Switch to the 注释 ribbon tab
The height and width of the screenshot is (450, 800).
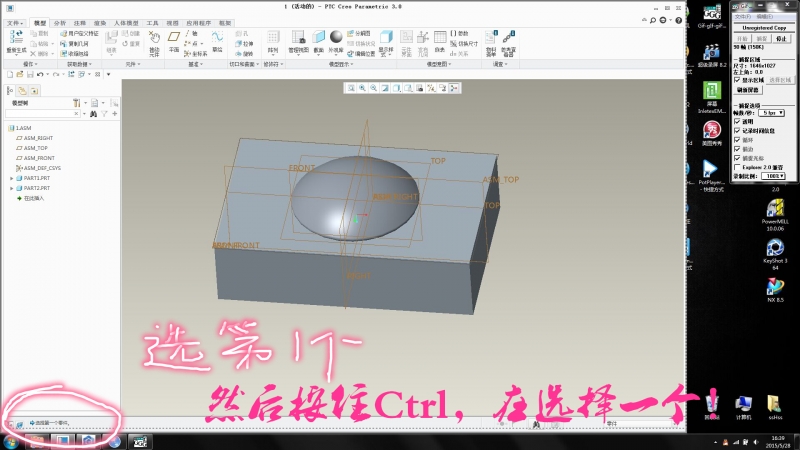pos(80,23)
